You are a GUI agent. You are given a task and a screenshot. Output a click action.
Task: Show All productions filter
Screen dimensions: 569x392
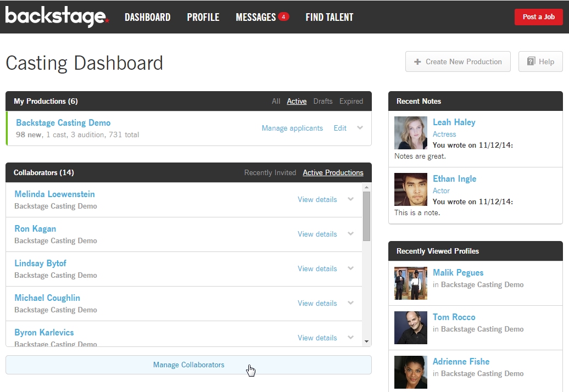[276, 101]
